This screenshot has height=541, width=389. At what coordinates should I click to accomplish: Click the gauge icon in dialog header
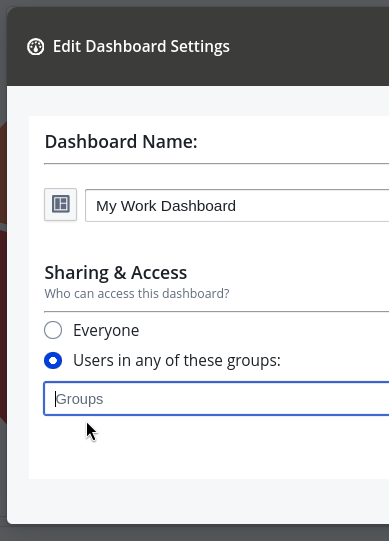tap(36, 47)
